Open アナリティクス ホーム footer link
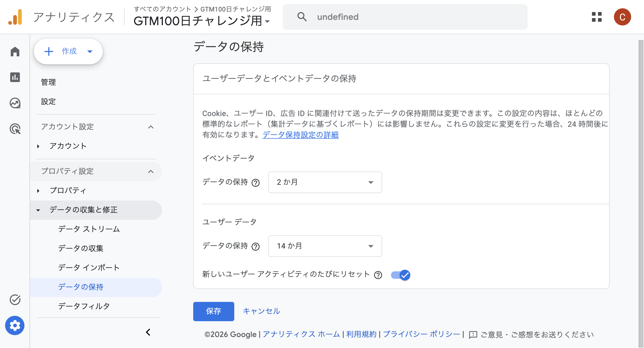This screenshot has height=348, width=644. pos(301,334)
